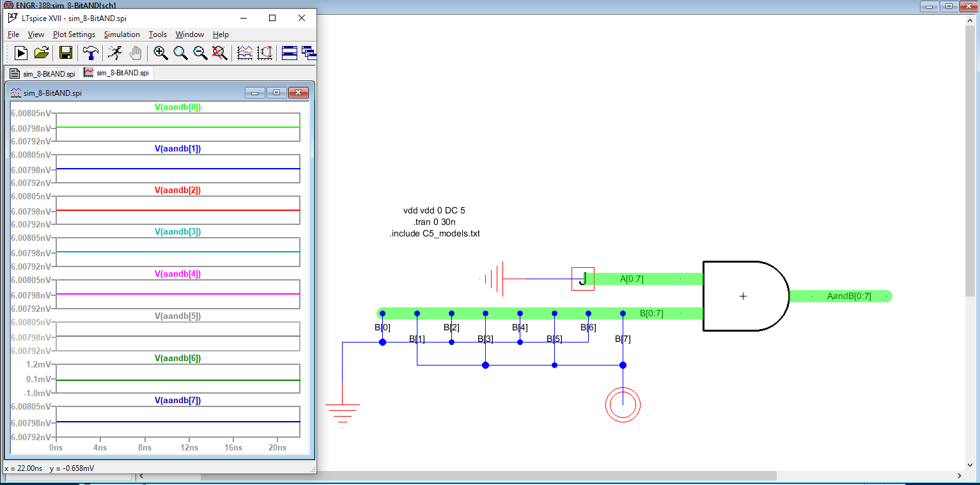Image resolution: width=980 pixels, height=485 pixels.
Task: Click the V(aandb[7]) trace label
Action: click(x=178, y=401)
